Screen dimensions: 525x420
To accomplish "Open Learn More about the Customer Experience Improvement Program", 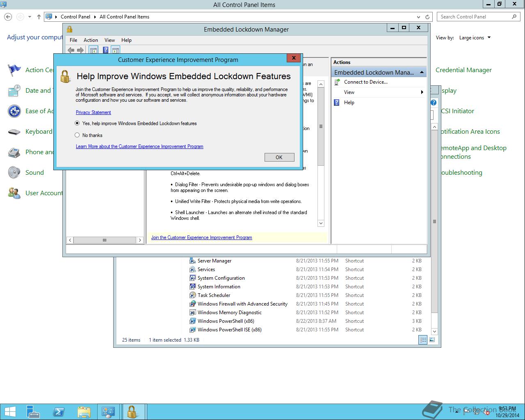I will tap(139, 146).
